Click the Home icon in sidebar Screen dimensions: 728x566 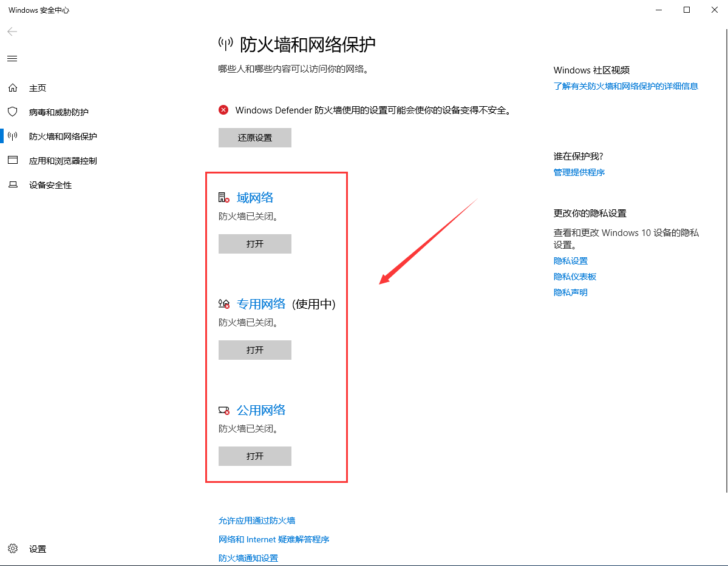click(x=12, y=88)
